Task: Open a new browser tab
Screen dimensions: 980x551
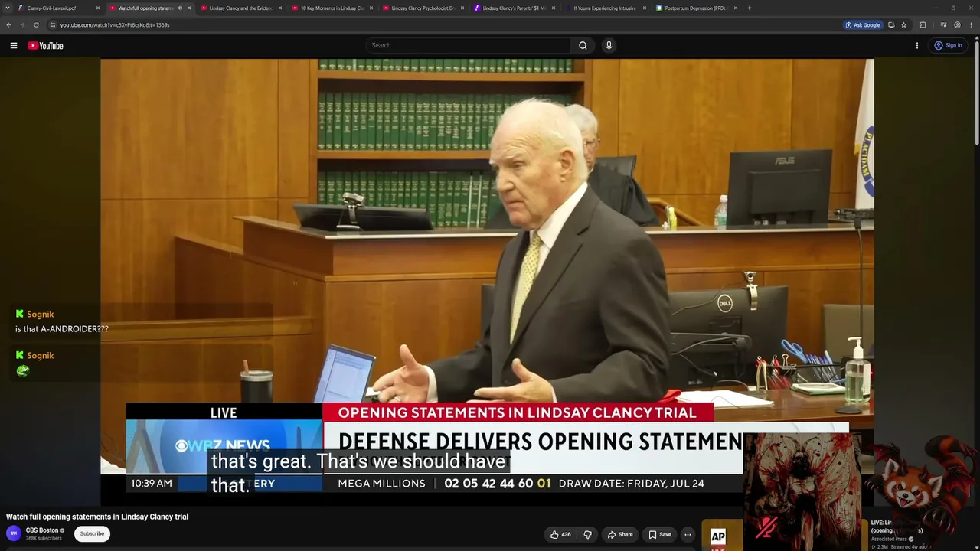Action: click(x=749, y=8)
